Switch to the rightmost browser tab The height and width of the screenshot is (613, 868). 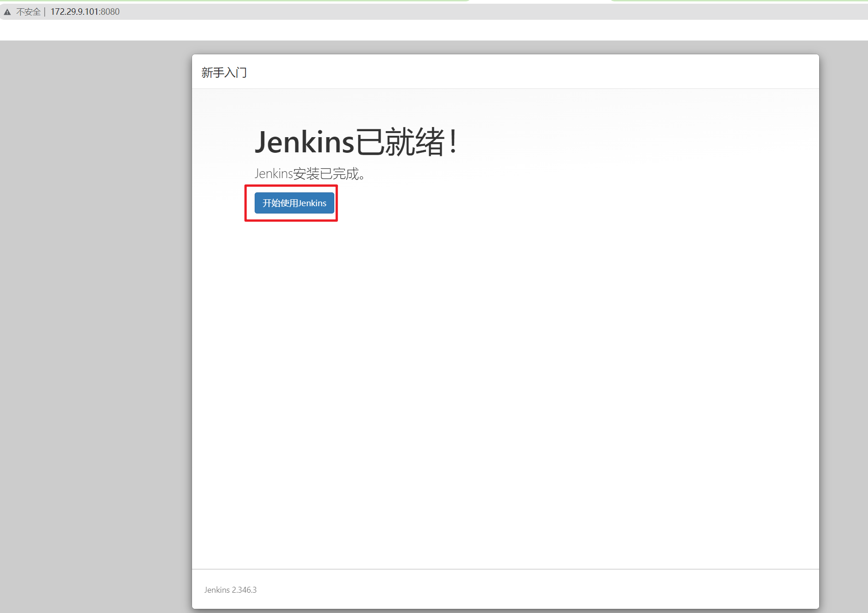[x=737, y=2]
